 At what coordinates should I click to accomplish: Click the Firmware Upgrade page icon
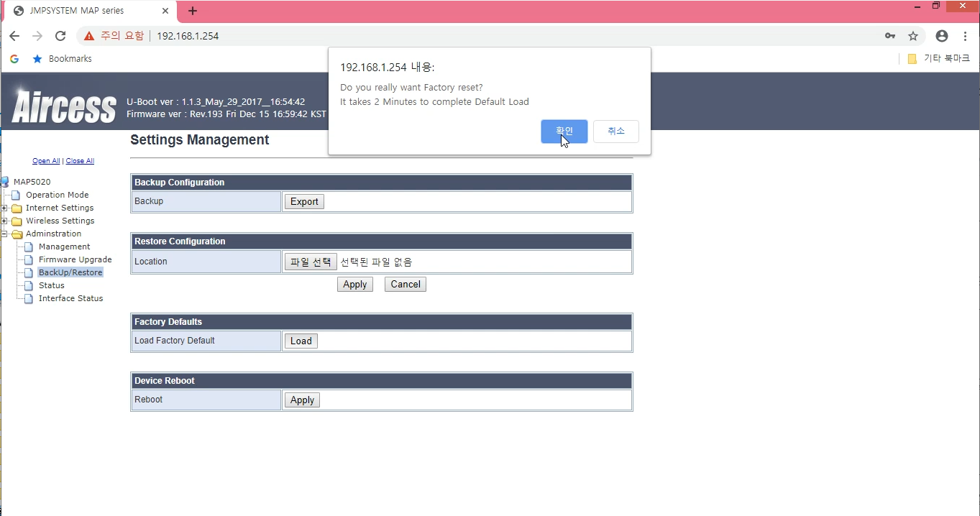coord(29,259)
